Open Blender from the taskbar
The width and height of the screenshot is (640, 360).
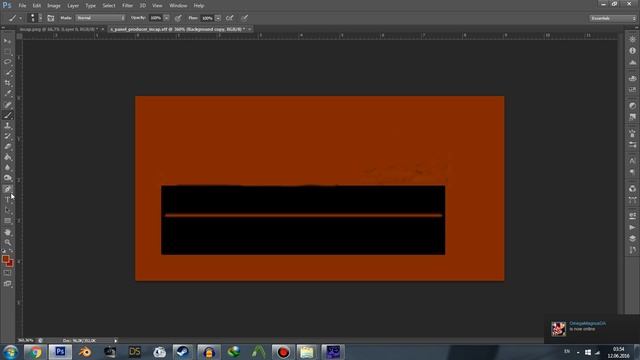85,352
